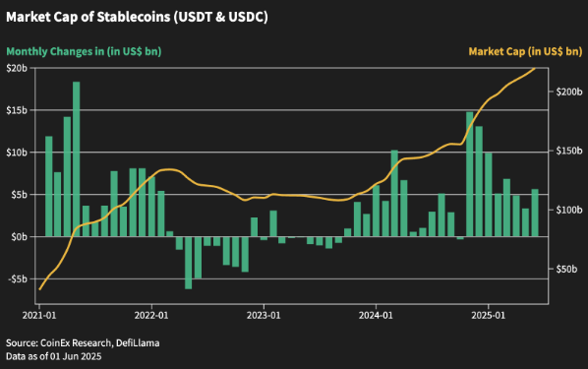Image resolution: width=588 pixels, height=369 pixels.
Task: Click the tall green bar near $15b in late 2024
Action: [469, 174]
